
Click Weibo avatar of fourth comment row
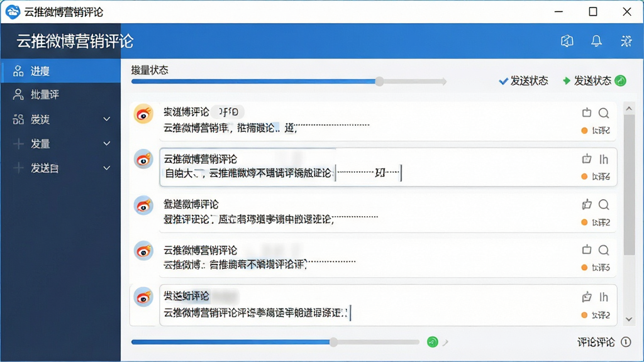(x=143, y=251)
